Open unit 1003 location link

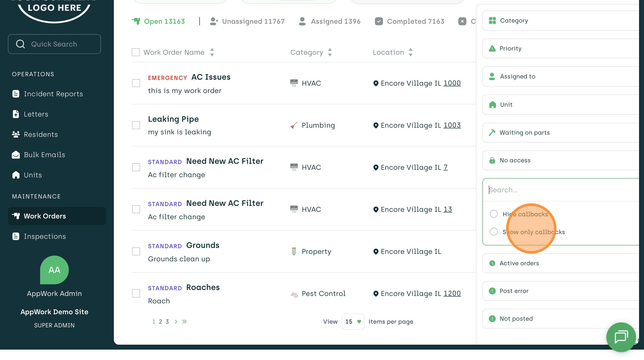[x=452, y=125]
